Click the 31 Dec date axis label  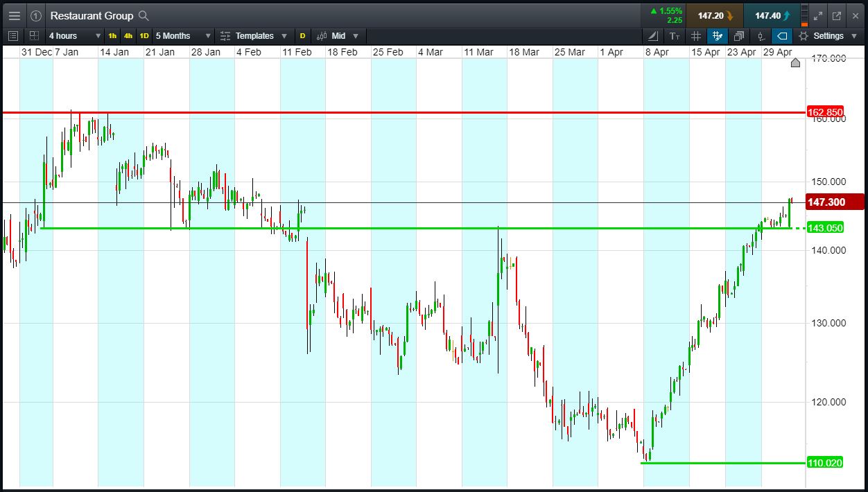[x=36, y=52]
